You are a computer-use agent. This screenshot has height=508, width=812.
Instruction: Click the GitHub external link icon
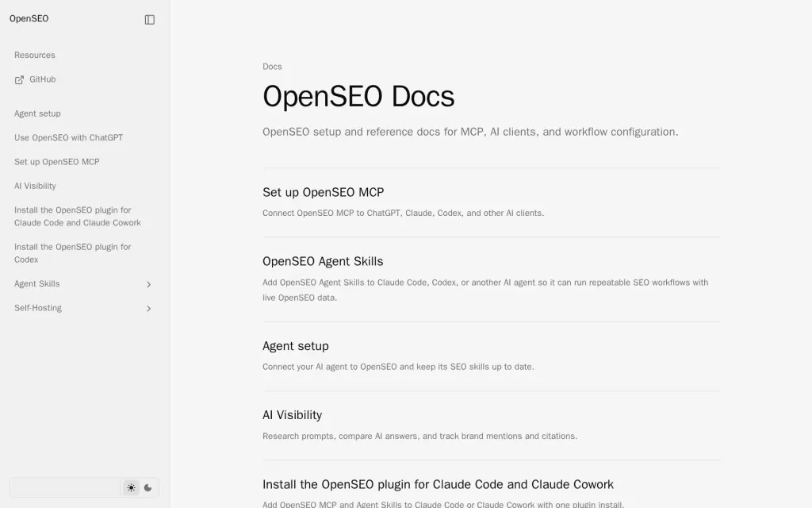click(x=19, y=80)
